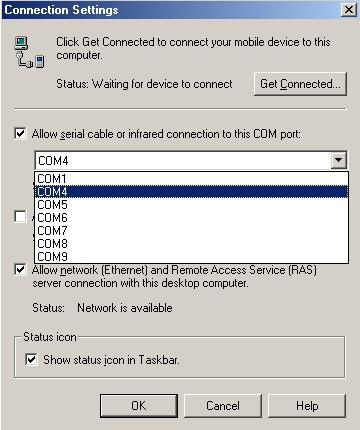The image size is (360, 430).
Task: Uncheck Allow network (Ethernet) and RAS connection
Action: tap(20, 269)
